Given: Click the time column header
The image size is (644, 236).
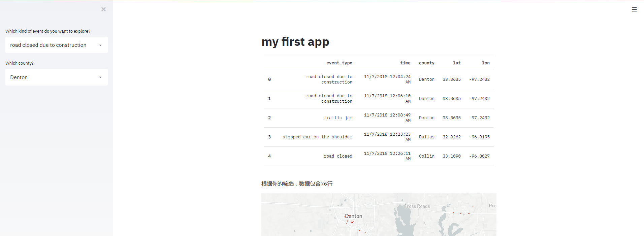Looking at the screenshot, I should 405,63.
